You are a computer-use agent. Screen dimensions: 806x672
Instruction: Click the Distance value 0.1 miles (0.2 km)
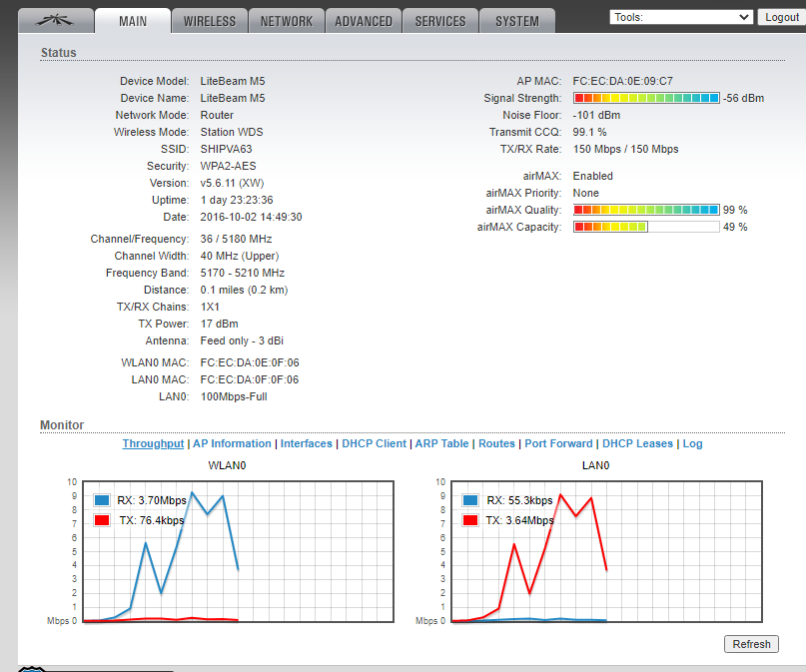click(x=244, y=290)
